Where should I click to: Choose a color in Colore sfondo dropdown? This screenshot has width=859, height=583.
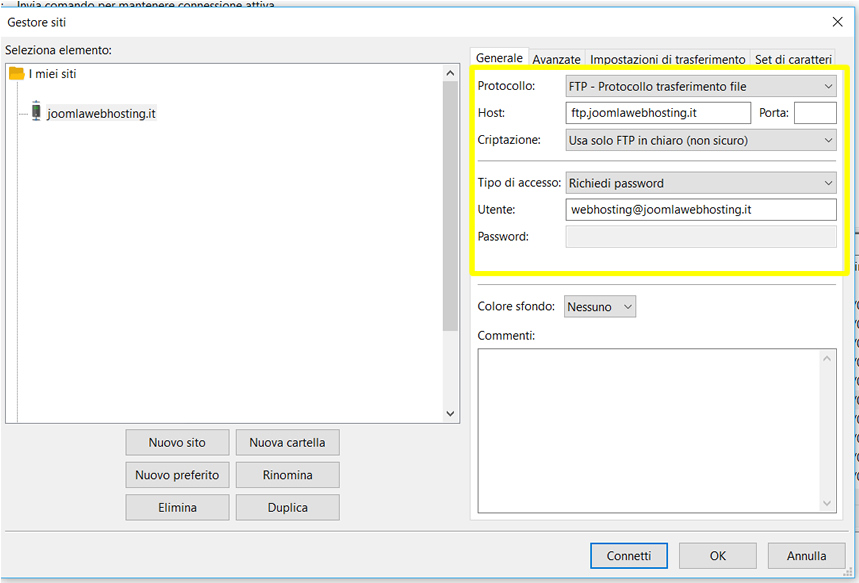(x=600, y=307)
